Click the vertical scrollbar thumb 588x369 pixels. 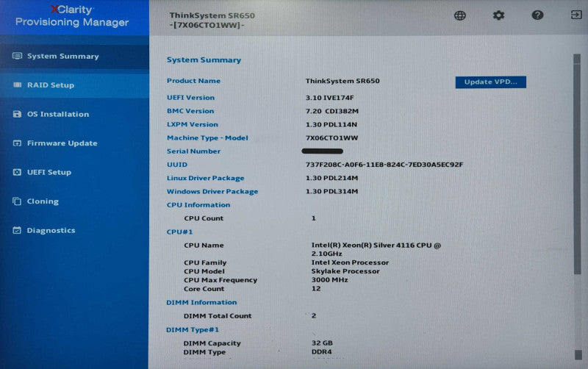(578, 169)
